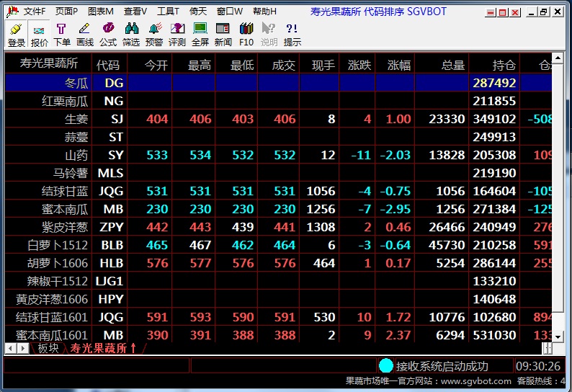Open the 报价 quotes toolbar icon
Viewport: 572px width, 392px height.
(40, 34)
